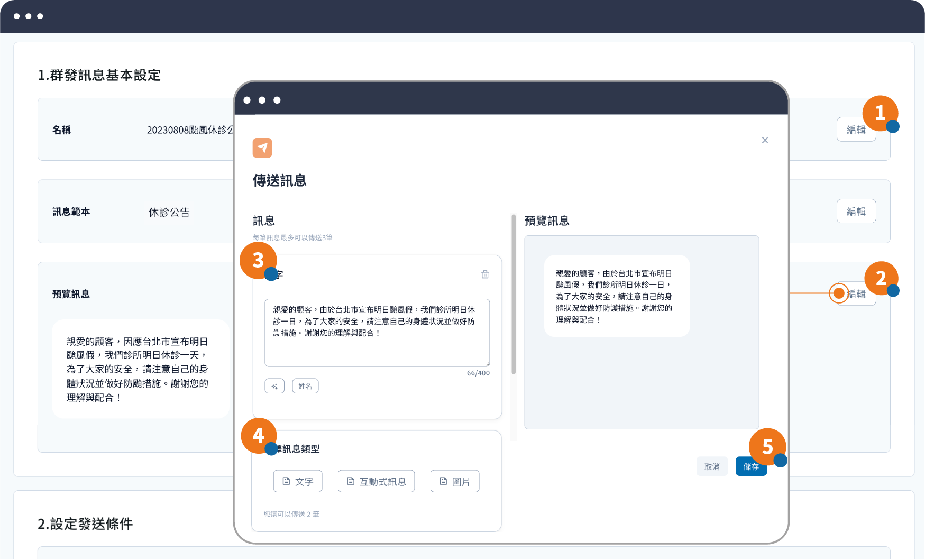Close the 傳送訊息 dialog with X
This screenshot has width=925, height=560.
coord(765,140)
